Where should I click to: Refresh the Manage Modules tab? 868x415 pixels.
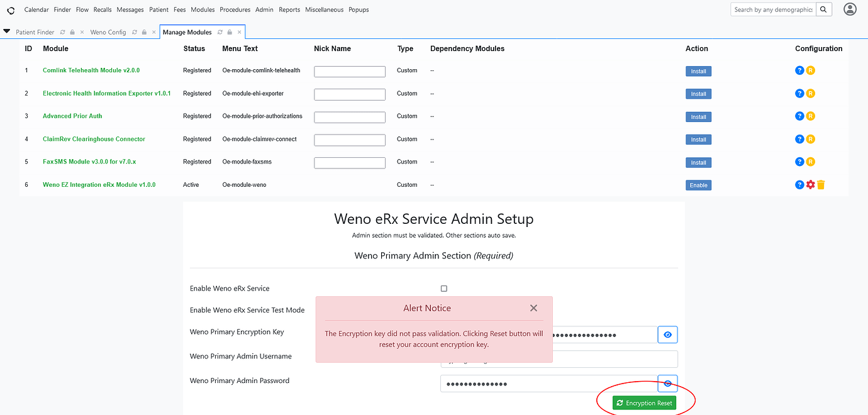click(219, 31)
